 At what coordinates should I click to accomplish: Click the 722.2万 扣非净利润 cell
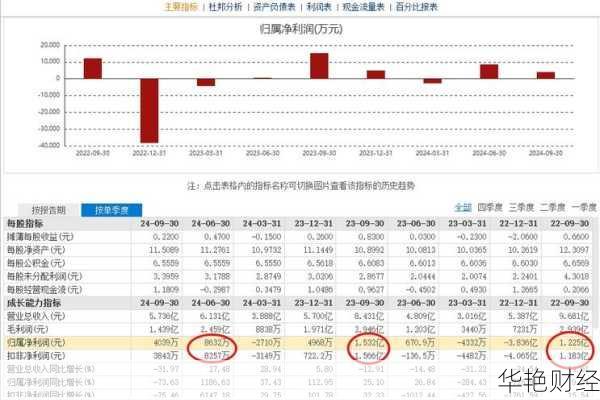[x=318, y=356]
